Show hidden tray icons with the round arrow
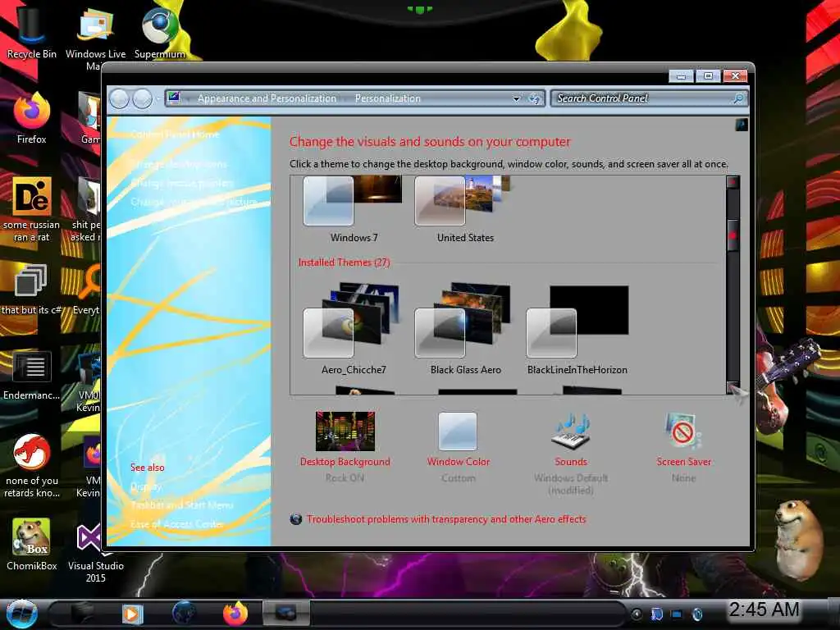 pyautogui.click(x=637, y=614)
